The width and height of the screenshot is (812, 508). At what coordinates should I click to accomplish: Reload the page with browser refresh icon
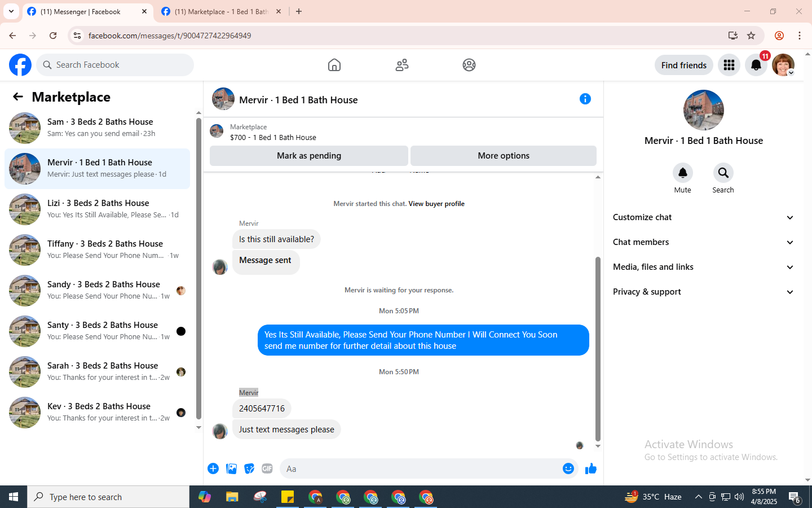coord(53,36)
